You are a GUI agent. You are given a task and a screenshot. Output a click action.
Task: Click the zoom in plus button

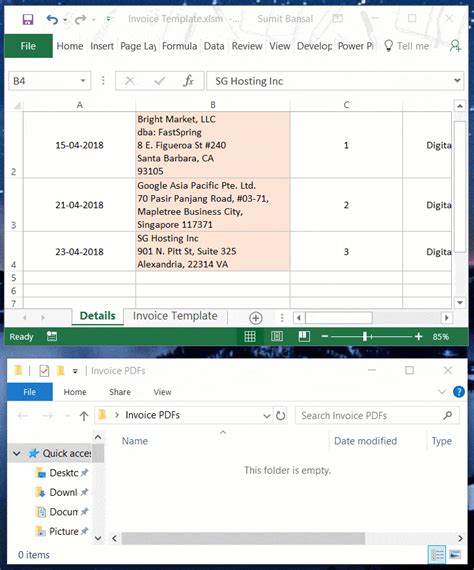click(x=418, y=337)
